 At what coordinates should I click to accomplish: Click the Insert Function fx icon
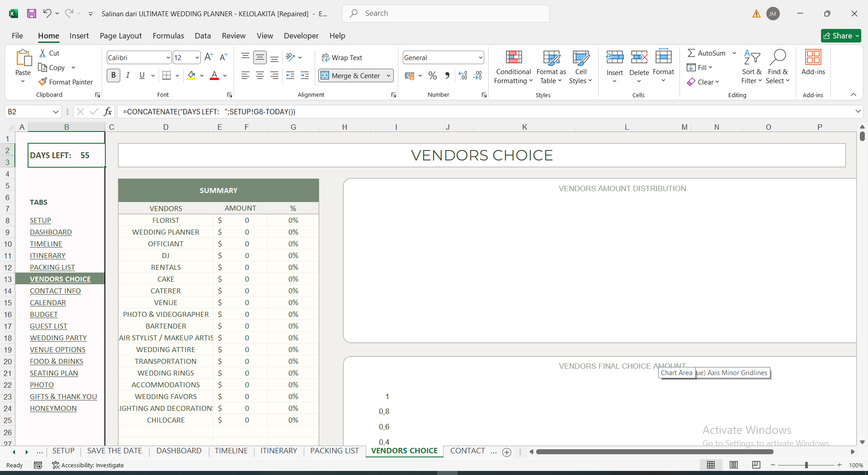click(x=108, y=112)
